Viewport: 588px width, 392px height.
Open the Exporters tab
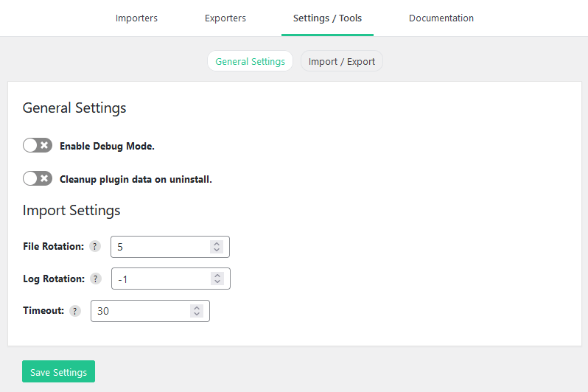(225, 18)
